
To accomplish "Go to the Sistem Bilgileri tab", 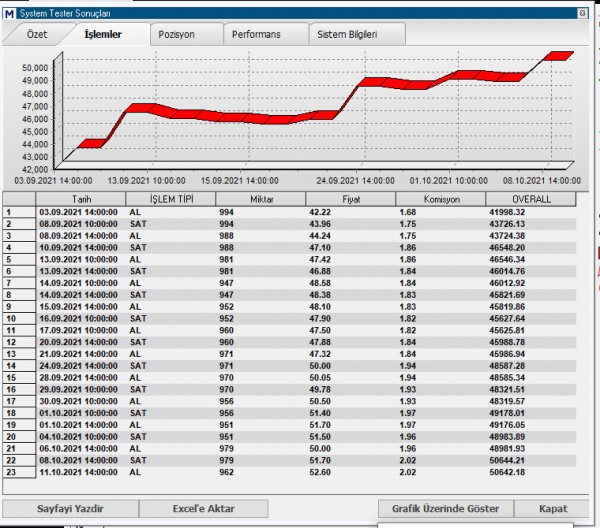I will (347, 34).
